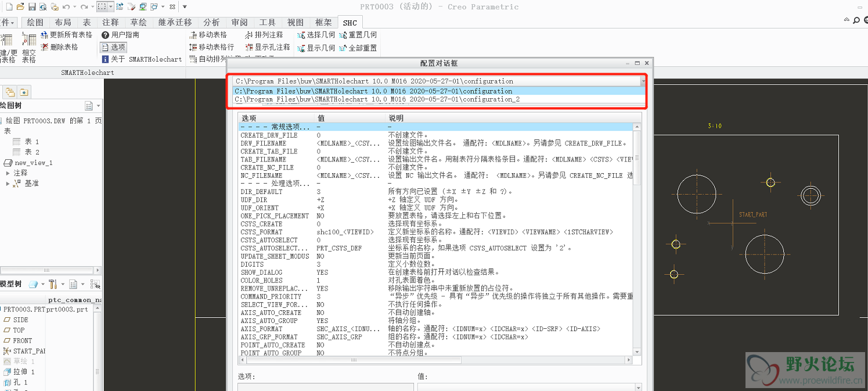Switch to the folder browser navigator tab icon
This screenshot has width=868, height=391.
point(10,92)
